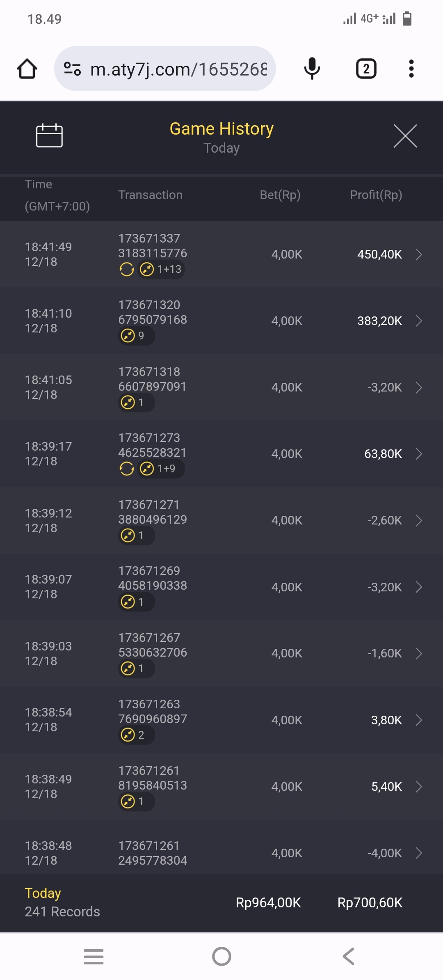Select transaction 173671318 6607897091
The height and width of the screenshot is (980, 443).
(x=152, y=379)
